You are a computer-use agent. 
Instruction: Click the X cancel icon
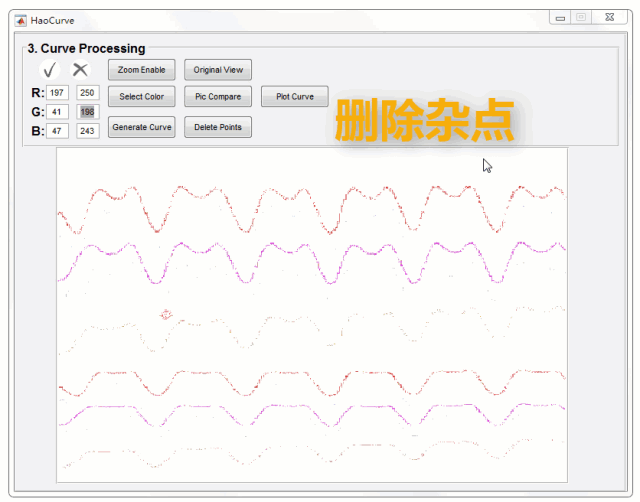click(x=80, y=69)
